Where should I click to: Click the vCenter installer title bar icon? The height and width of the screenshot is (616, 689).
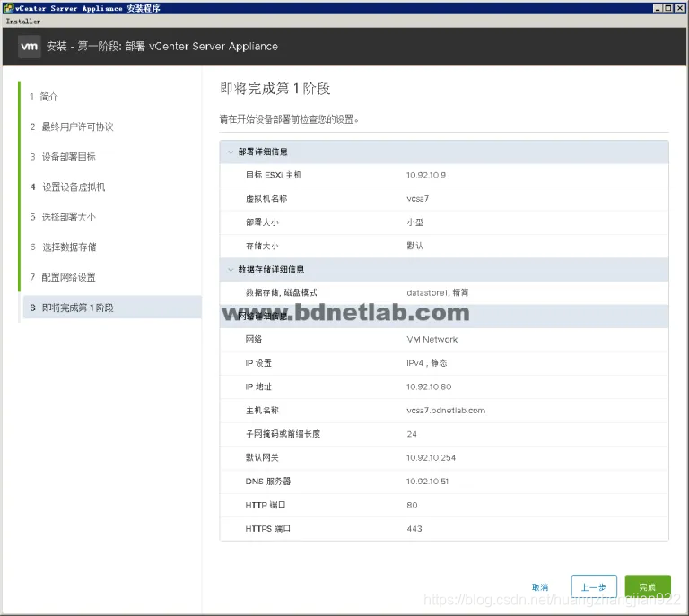pos(8,8)
